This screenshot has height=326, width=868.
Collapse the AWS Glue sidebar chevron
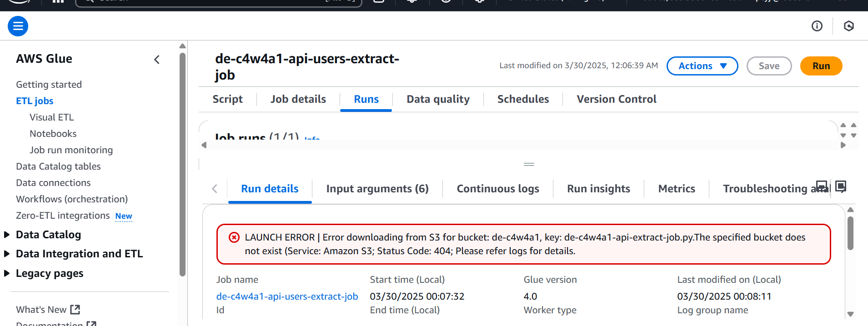(157, 60)
